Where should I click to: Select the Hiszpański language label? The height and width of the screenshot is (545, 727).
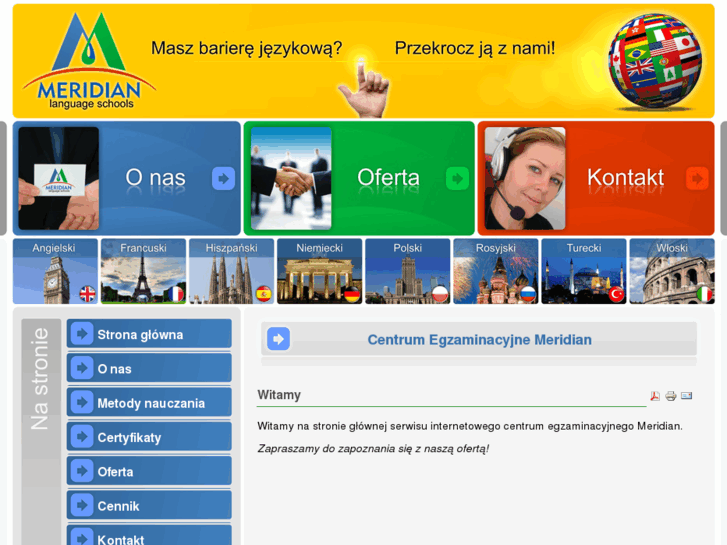(x=231, y=248)
